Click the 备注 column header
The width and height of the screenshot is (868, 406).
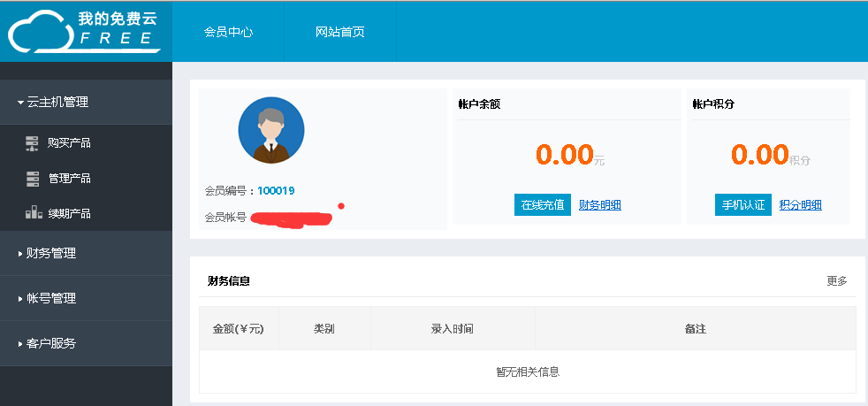(696, 329)
